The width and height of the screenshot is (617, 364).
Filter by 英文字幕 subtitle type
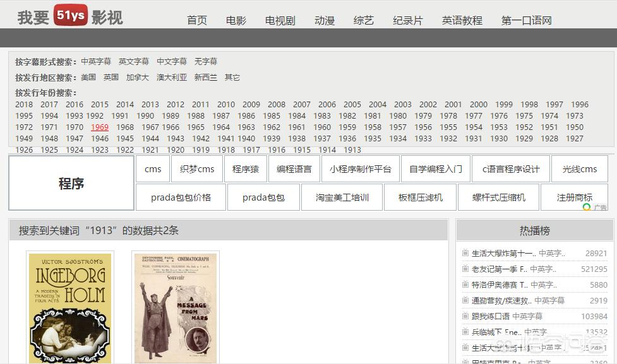pyautogui.click(x=134, y=61)
